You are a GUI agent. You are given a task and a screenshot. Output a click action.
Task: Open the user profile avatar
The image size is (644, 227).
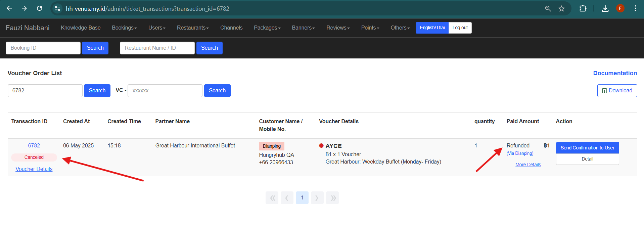[620, 8]
